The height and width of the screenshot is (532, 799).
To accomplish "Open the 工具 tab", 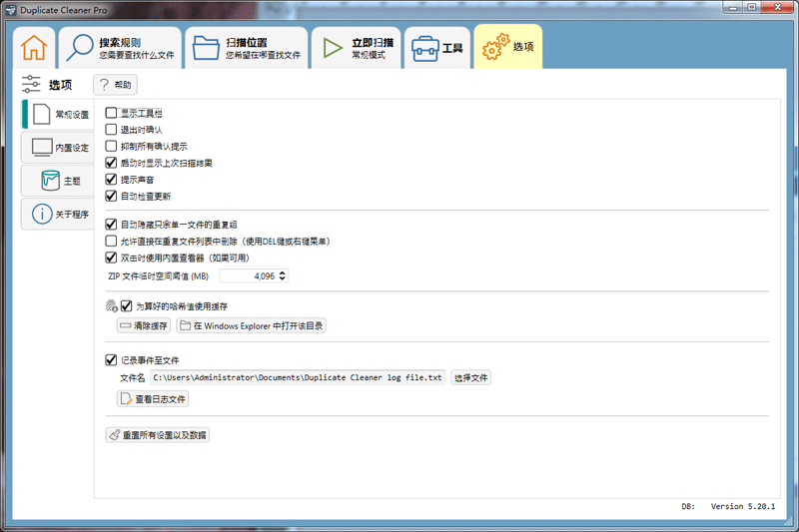I will [x=437, y=47].
